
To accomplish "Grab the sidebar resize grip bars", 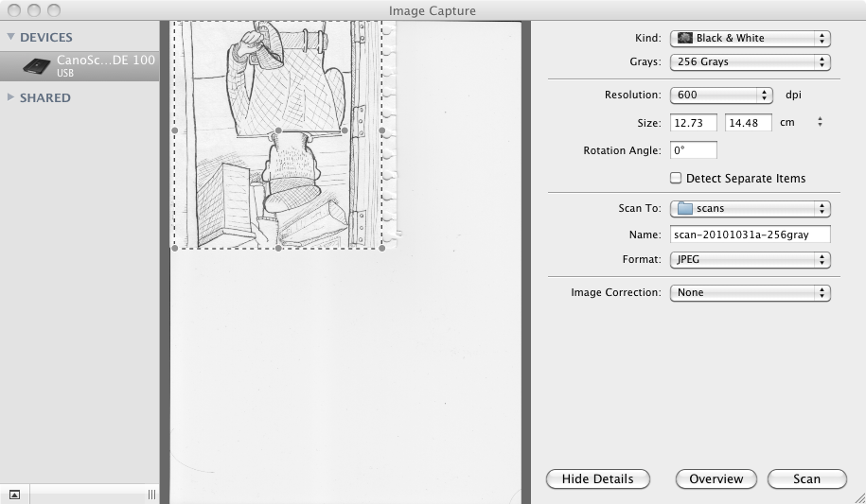I will coord(151,495).
